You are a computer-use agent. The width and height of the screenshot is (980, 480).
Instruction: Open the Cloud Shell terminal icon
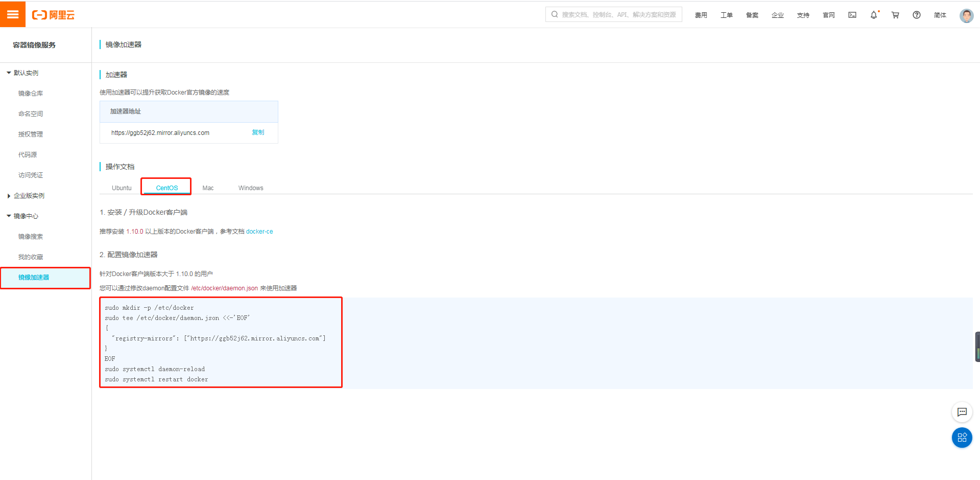point(852,15)
